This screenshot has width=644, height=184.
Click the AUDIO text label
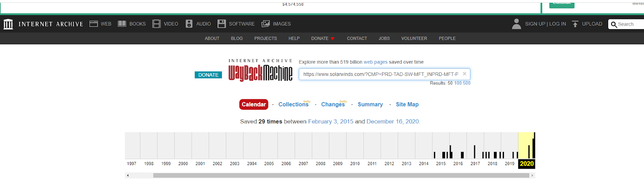pyautogui.click(x=204, y=24)
